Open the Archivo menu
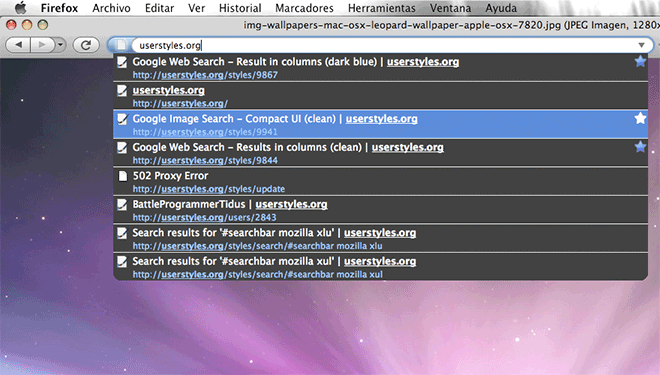Image resolution: width=660 pixels, height=375 pixels. tap(112, 8)
